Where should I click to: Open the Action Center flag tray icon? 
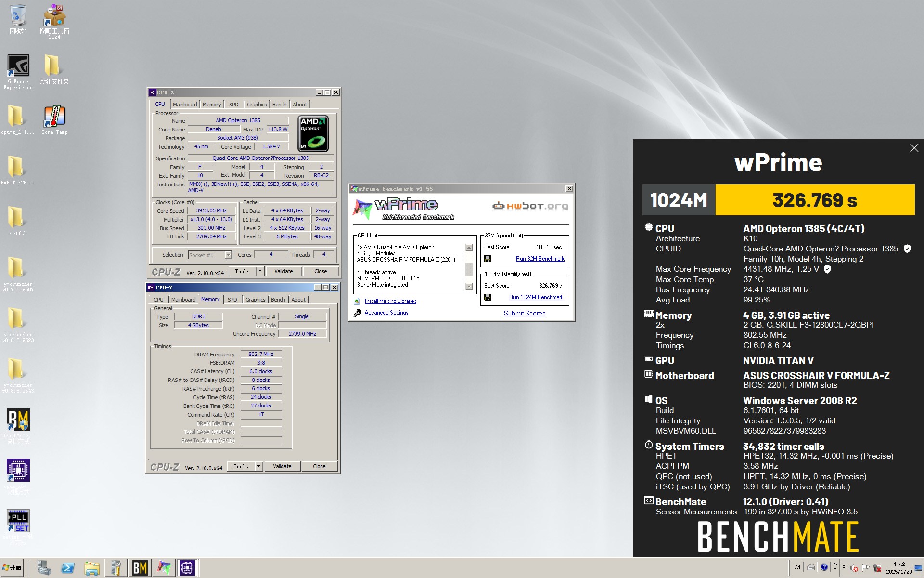point(866,568)
